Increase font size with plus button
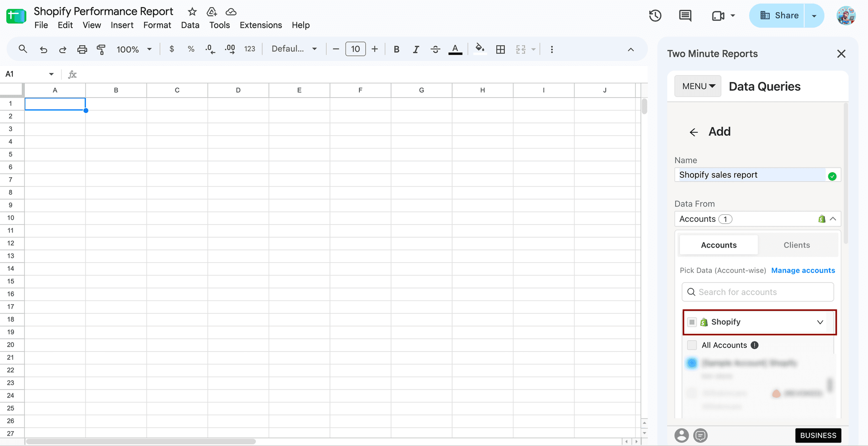 (375, 49)
